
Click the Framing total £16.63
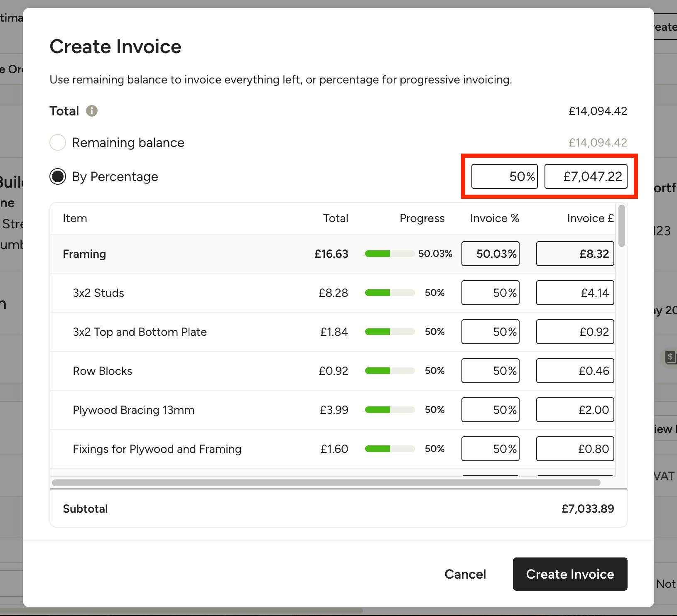(331, 254)
